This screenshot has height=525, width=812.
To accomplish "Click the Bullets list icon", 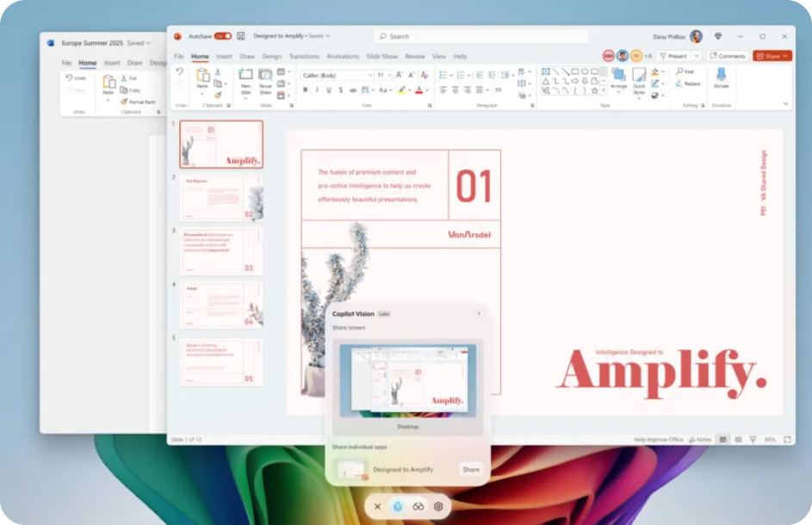I will point(443,76).
